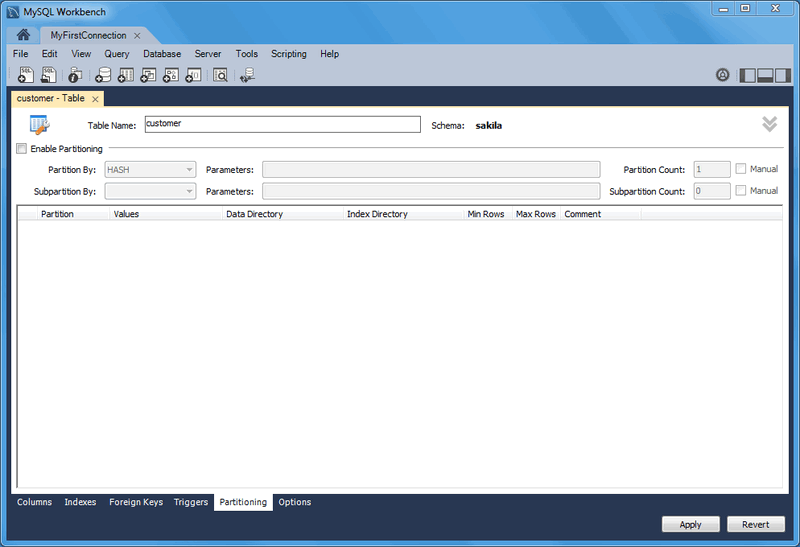The width and height of the screenshot is (800, 547).
Task: Switch to the Triggers tab
Action: (x=191, y=502)
